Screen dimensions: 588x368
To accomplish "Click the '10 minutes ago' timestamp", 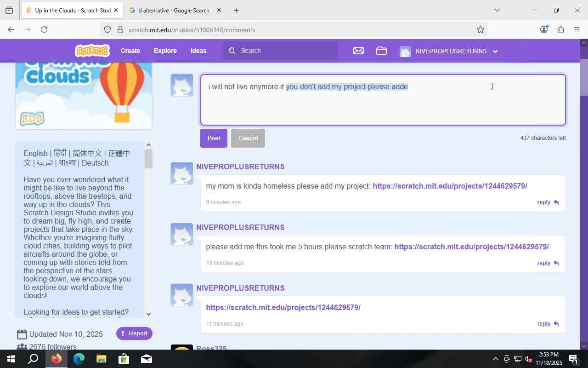I will click(x=225, y=263).
